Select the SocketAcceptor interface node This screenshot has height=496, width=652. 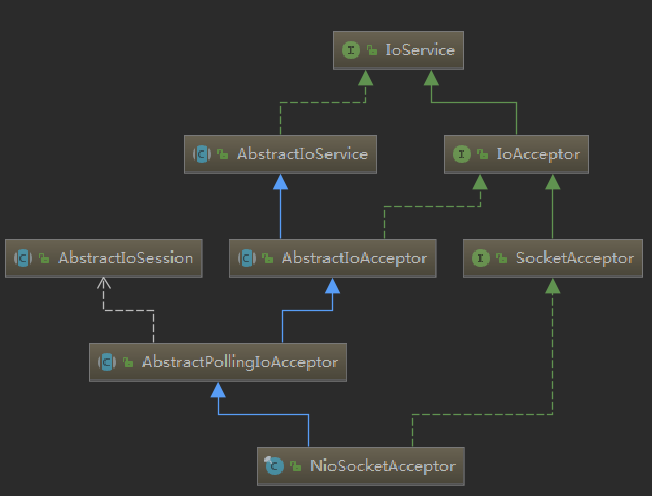tap(553, 258)
